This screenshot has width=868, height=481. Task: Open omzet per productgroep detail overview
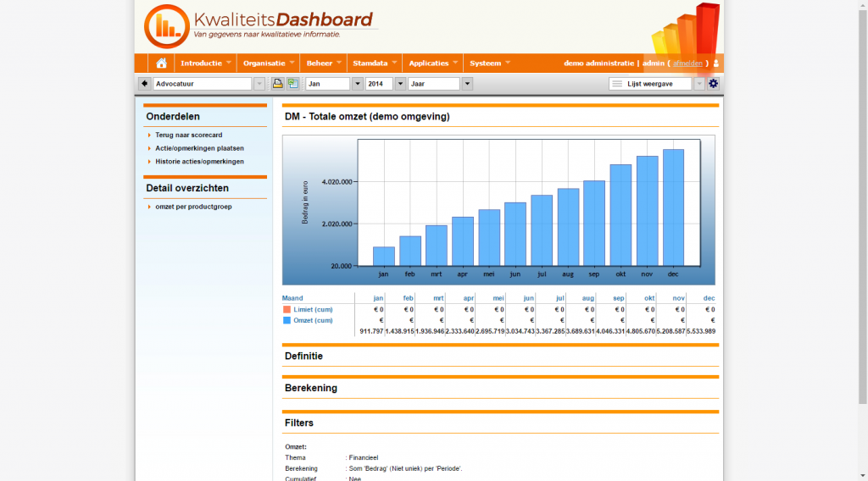click(193, 206)
